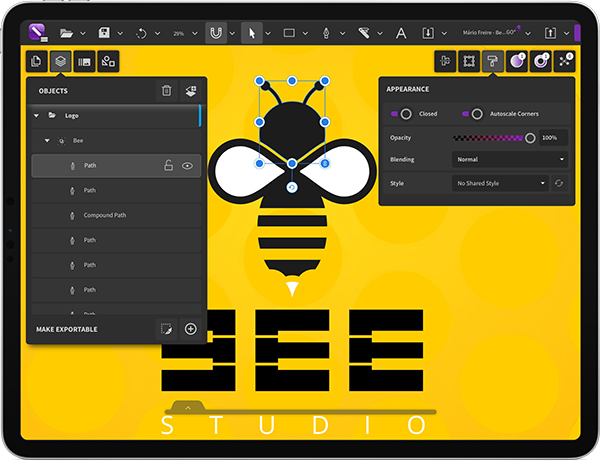The height and width of the screenshot is (461, 600).
Task: Click the add export plus icon
Action: pyautogui.click(x=190, y=329)
